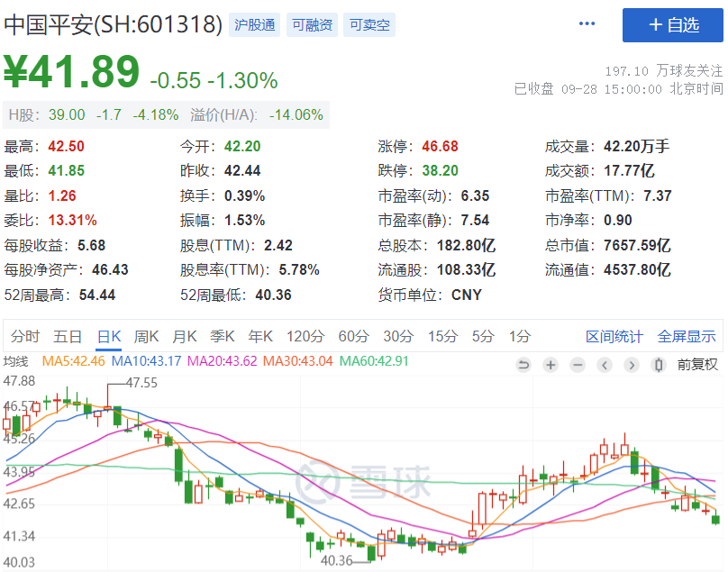Click the 溢价(H/A) -14.06% value
This screenshot has width=728, height=572.
(296, 114)
